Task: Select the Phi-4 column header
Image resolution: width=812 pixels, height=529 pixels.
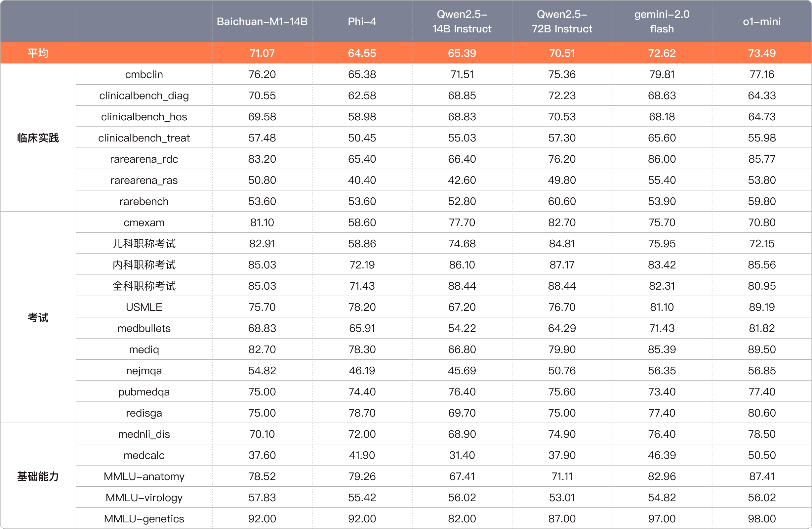Action: [x=362, y=21]
